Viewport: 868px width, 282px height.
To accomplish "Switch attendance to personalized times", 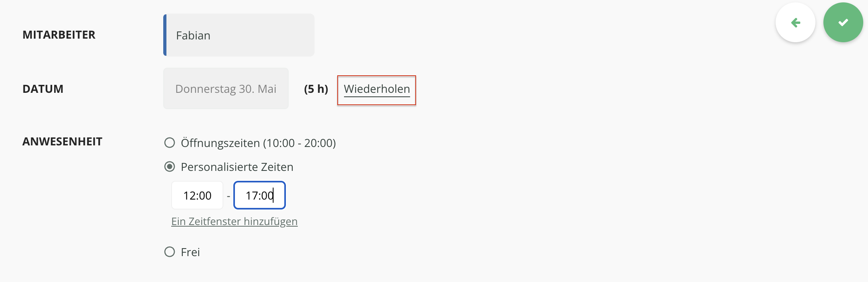I will coord(170,167).
